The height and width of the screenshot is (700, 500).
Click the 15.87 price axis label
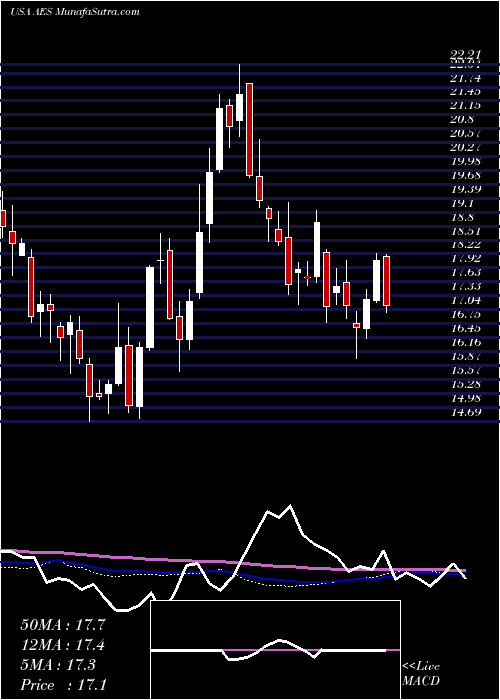pos(465,356)
